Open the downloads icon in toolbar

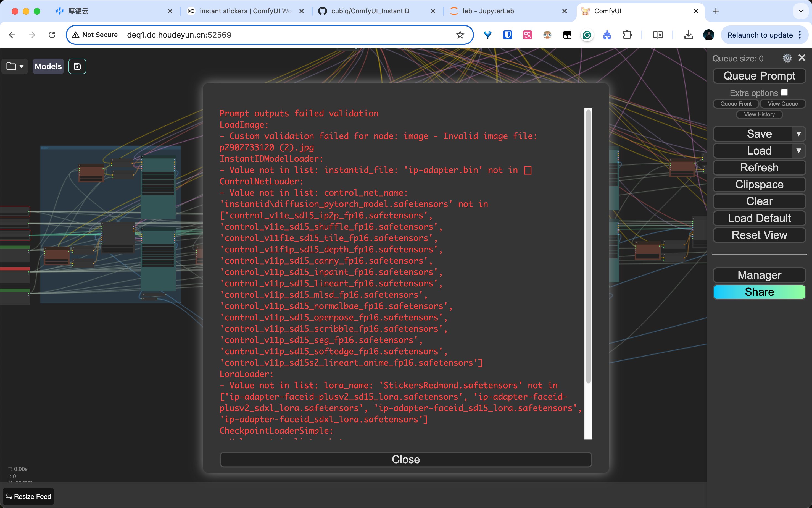(x=689, y=35)
